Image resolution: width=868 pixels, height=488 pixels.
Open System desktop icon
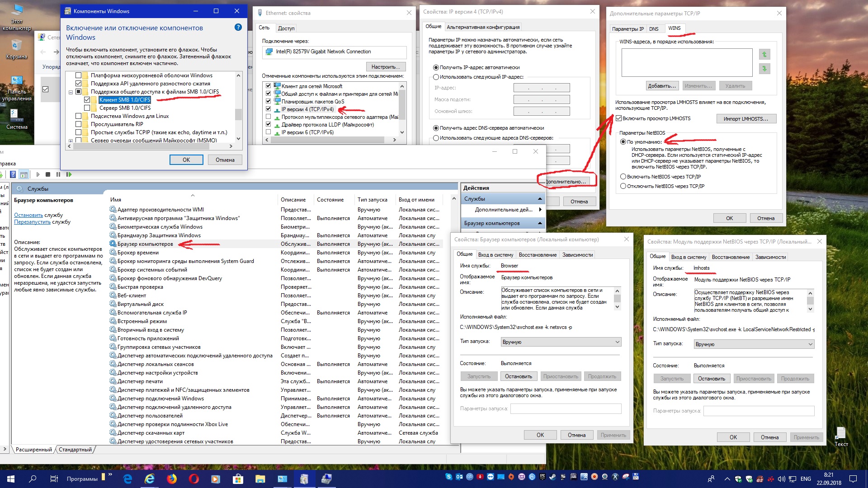17,119
